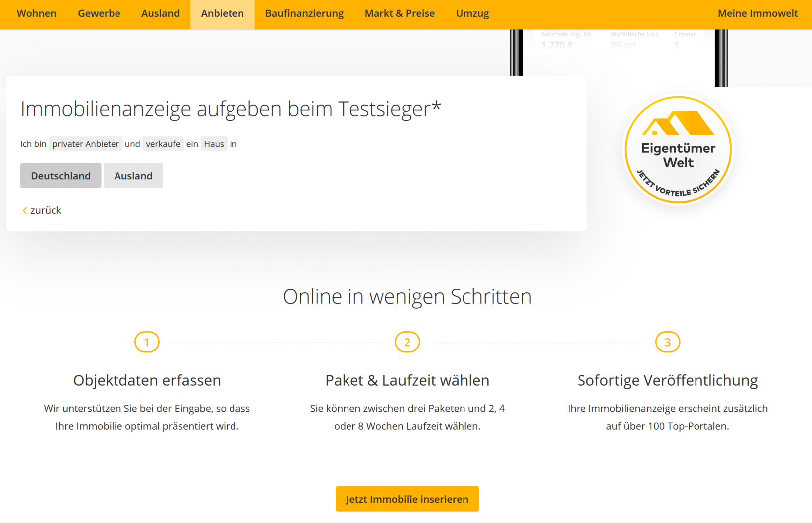Click the 'Sofortige Veröffentlichung' heading
Viewport: 812px width, 523px height.
668,380
